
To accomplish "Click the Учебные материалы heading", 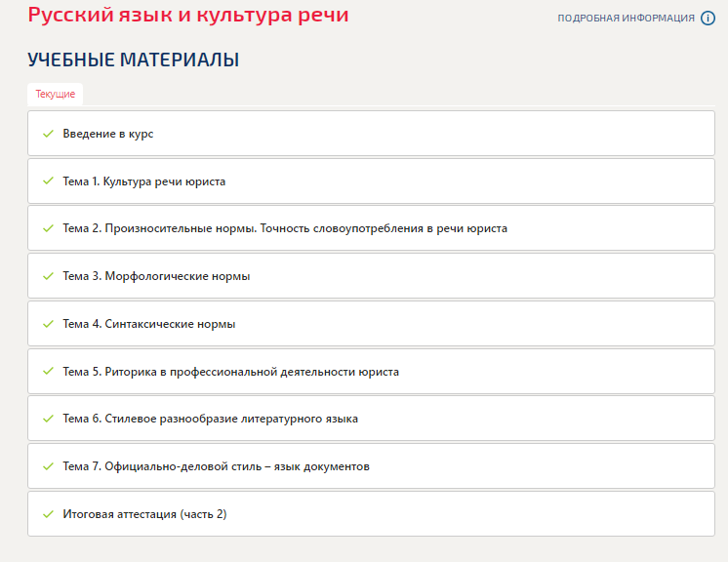I will pos(134,60).
